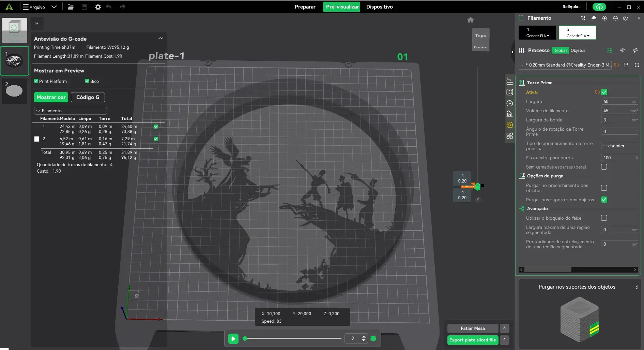Expand options next to Fatiar Mesa
The height and width of the screenshot is (350, 644).
(x=504, y=328)
